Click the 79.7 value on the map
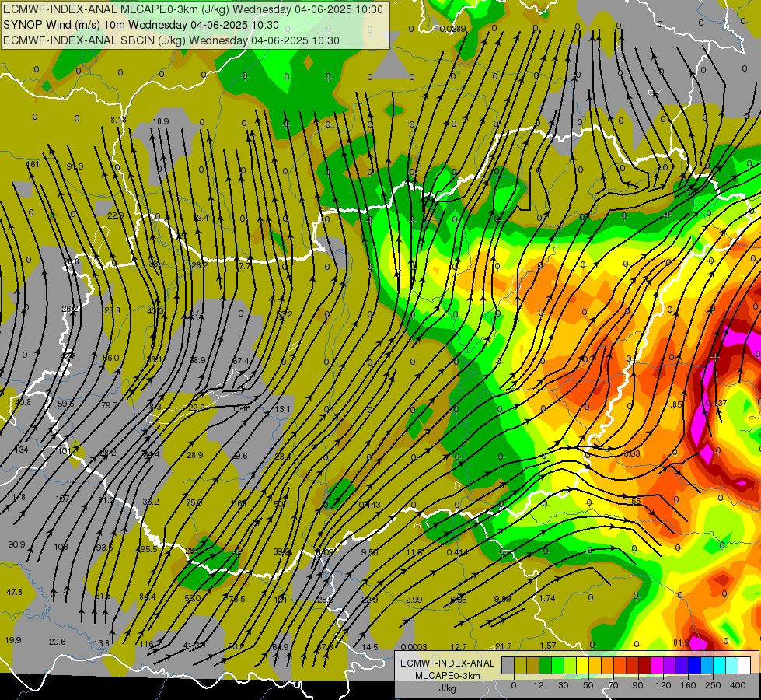Viewport: 761px width, 700px height. [109, 405]
